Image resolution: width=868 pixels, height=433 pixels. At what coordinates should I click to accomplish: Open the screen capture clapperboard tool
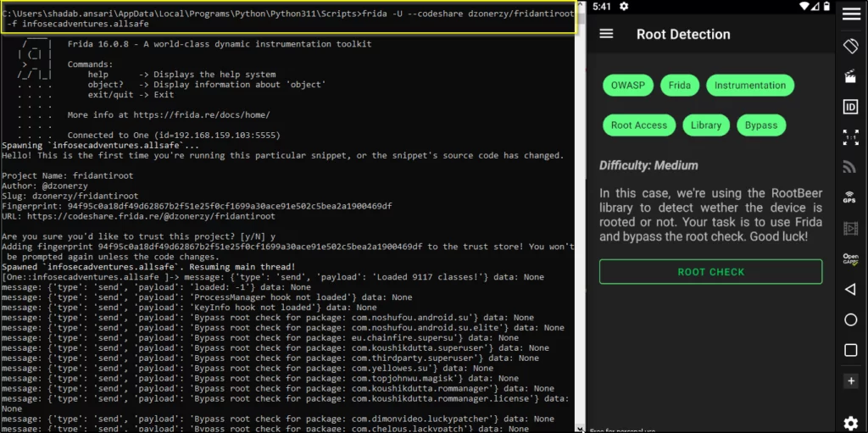(851, 76)
